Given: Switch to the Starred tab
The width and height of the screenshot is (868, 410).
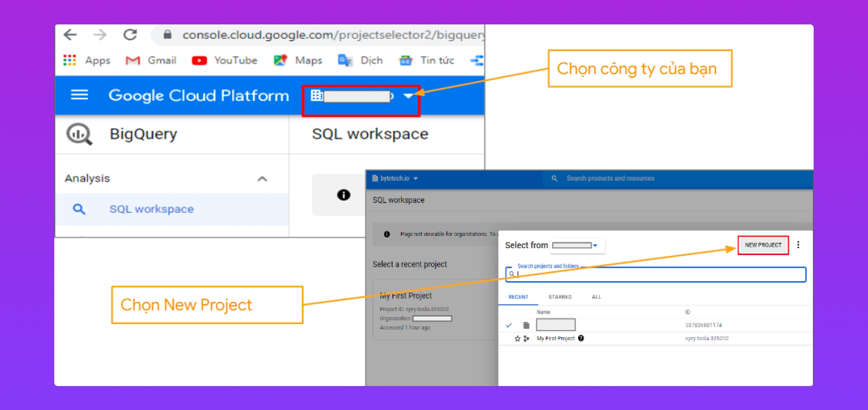Looking at the screenshot, I should click(x=560, y=297).
